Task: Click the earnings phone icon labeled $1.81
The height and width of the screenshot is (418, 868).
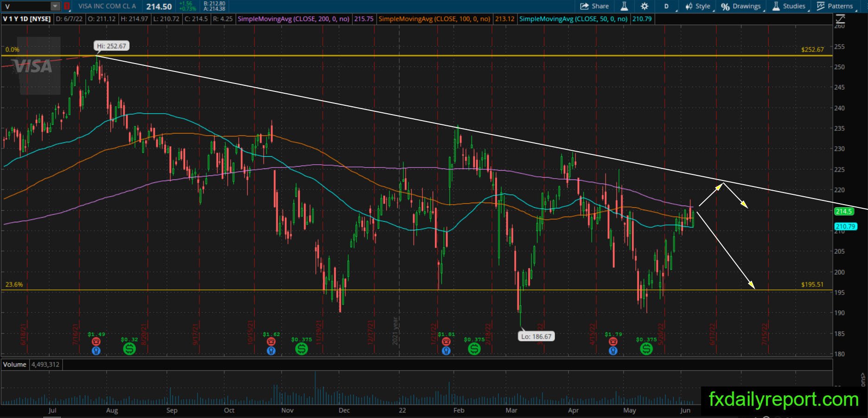Action: tap(446, 341)
